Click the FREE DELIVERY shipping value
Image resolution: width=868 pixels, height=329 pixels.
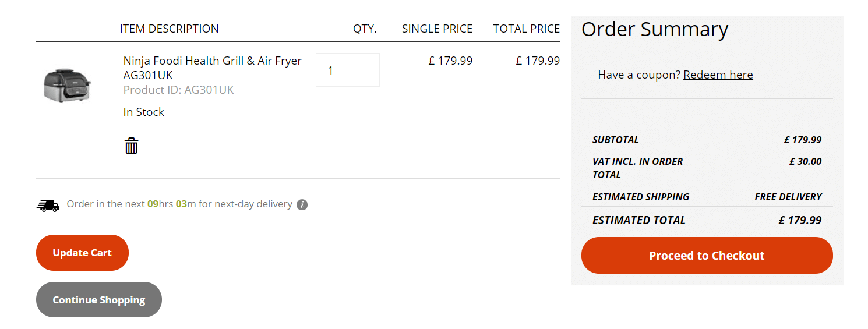(x=788, y=197)
